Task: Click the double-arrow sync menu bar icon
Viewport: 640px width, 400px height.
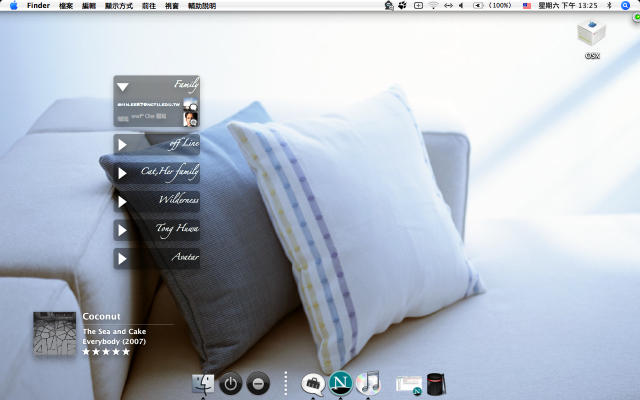Action: click(448, 6)
